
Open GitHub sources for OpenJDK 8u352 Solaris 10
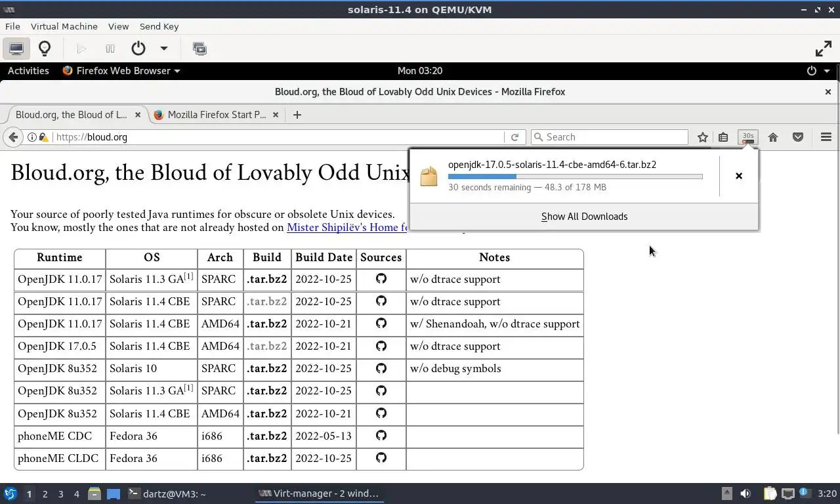tap(381, 368)
